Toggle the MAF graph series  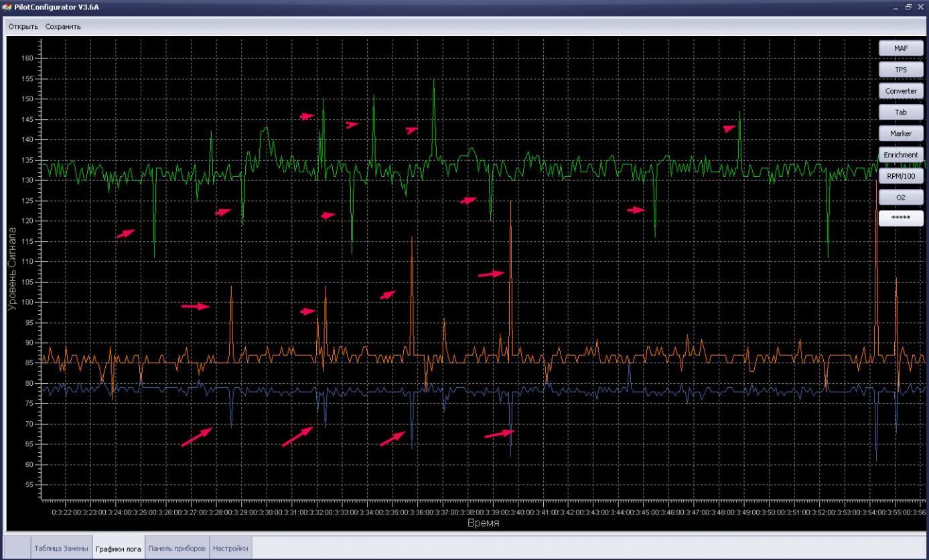[x=901, y=48]
